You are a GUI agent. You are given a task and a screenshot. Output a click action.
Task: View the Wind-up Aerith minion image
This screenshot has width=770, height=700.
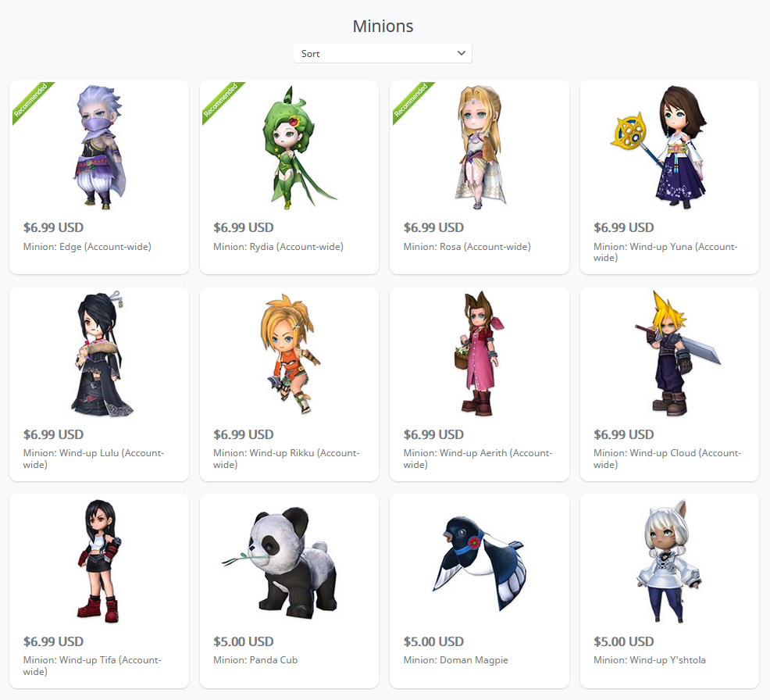click(479, 354)
